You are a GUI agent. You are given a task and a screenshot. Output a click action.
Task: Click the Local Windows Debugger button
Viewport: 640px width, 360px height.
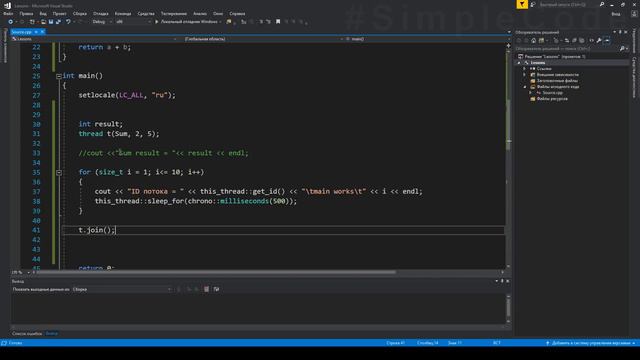(x=188, y=22)
